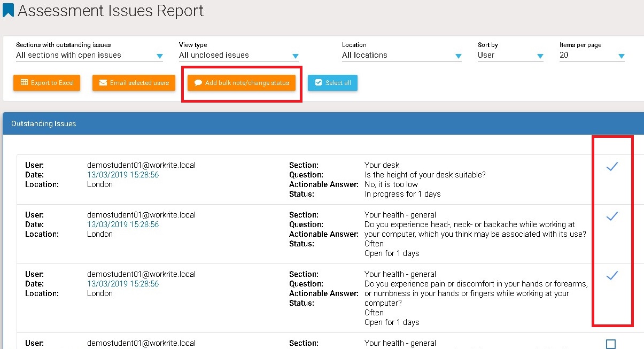Open the date link on the backache issue
Screen dimensions: 644x349
(122, 224)
